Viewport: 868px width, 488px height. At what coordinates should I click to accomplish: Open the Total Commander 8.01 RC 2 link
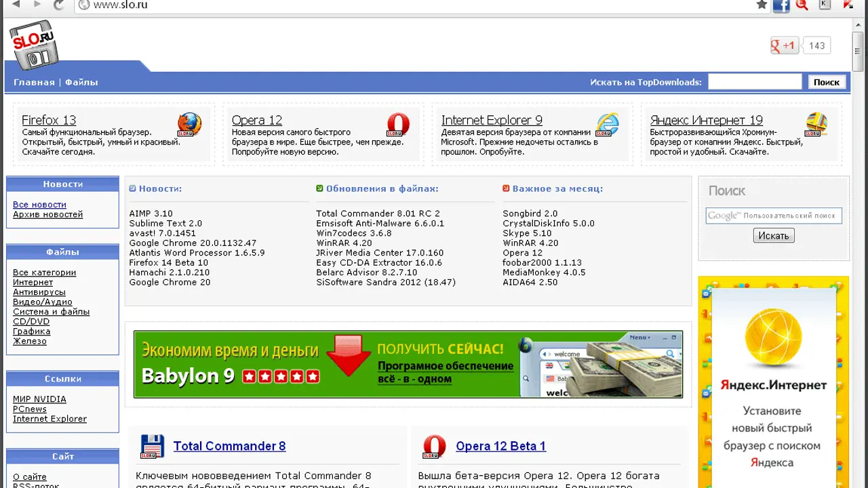click(378, 213)
